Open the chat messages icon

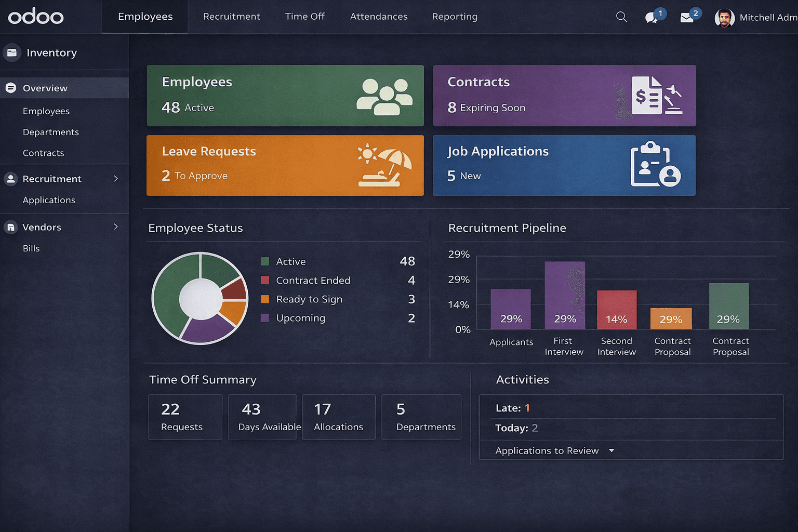click(650, 18)
